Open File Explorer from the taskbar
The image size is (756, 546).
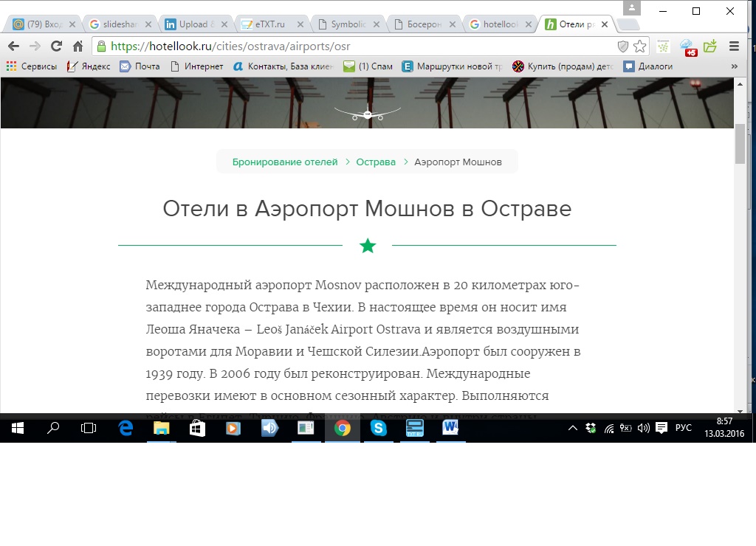coord(162,428)
